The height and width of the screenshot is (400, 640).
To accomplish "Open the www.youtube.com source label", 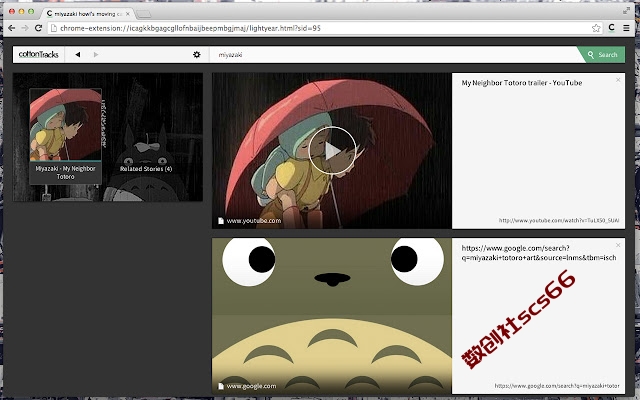I will (x=254, y=221).
